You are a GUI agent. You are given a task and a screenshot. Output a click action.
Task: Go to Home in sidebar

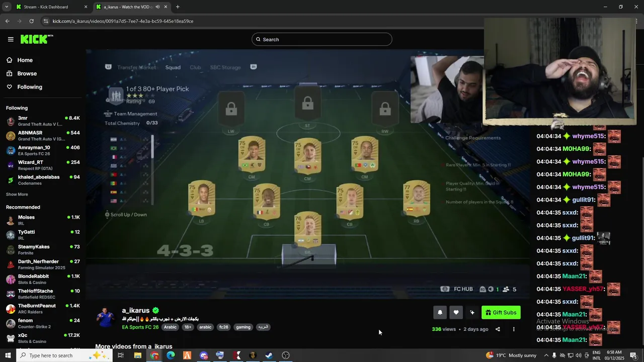click(x=25, y=60)
